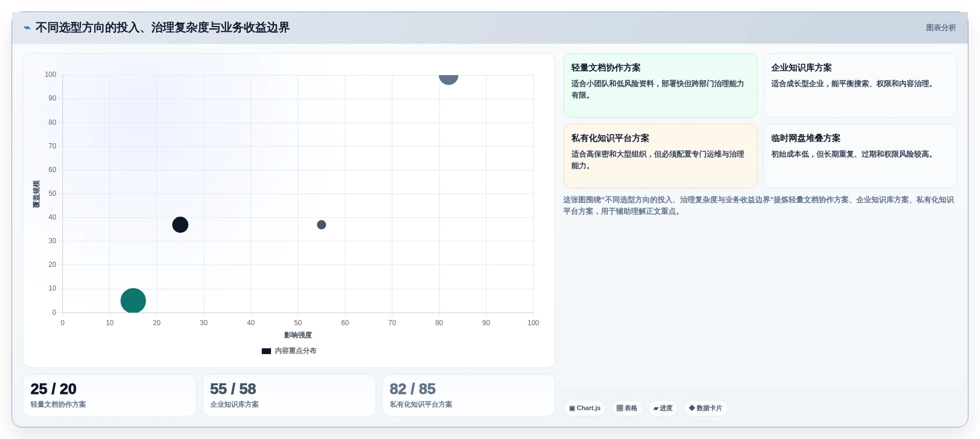This screenshot has height=439, width=980.
Task: Toggle the 内容重点分布 legend swatch
Action: pyautogui.click(x=266, y=351)
